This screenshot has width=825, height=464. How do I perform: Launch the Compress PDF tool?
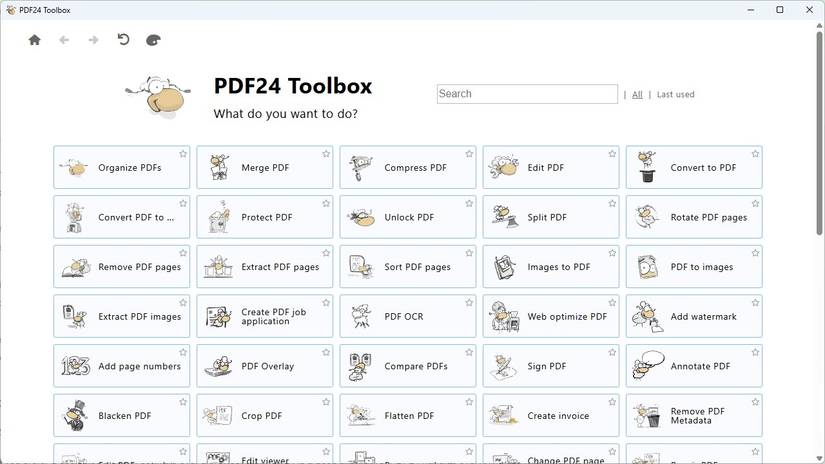tap(408, 167)
